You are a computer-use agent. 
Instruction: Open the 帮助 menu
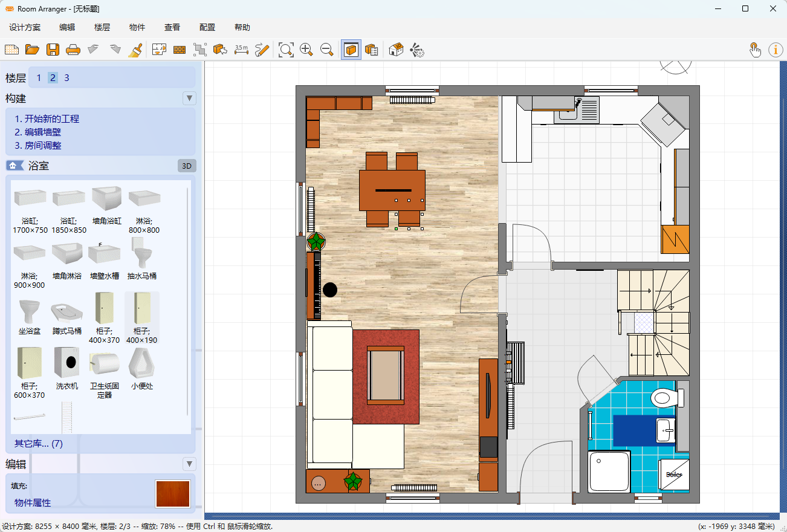tap(242, 27)
